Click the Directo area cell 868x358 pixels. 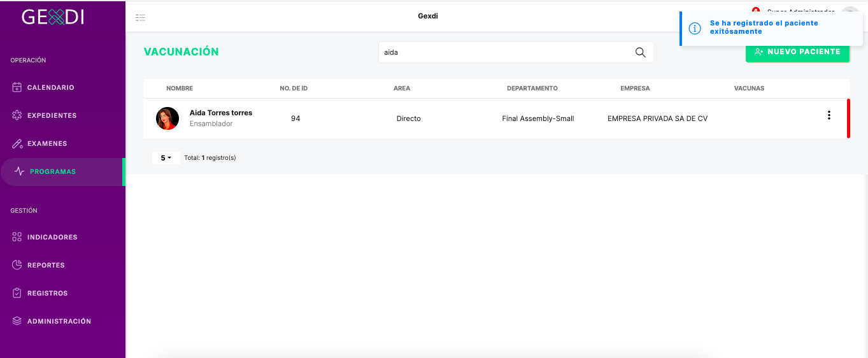pos(408,118)
